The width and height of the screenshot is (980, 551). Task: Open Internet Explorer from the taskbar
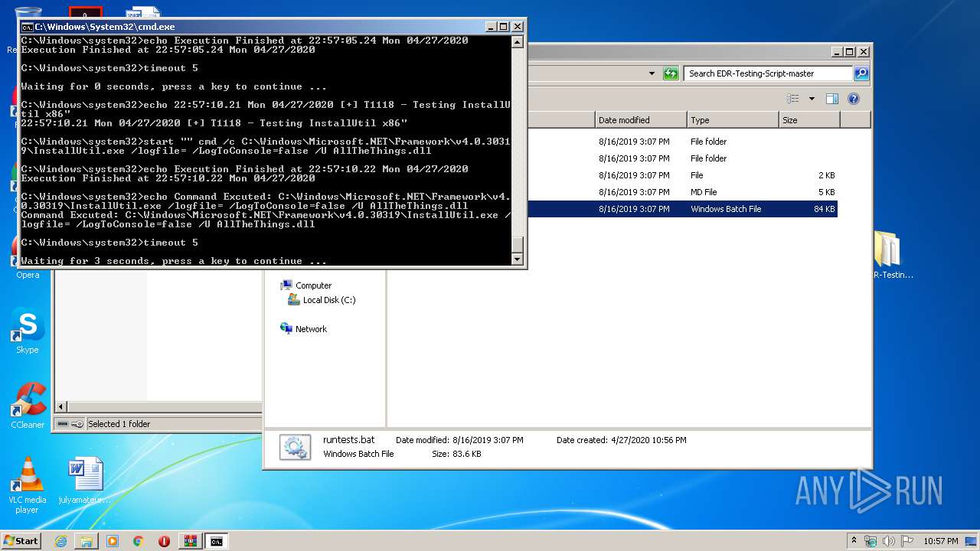[x=60, y=541]
